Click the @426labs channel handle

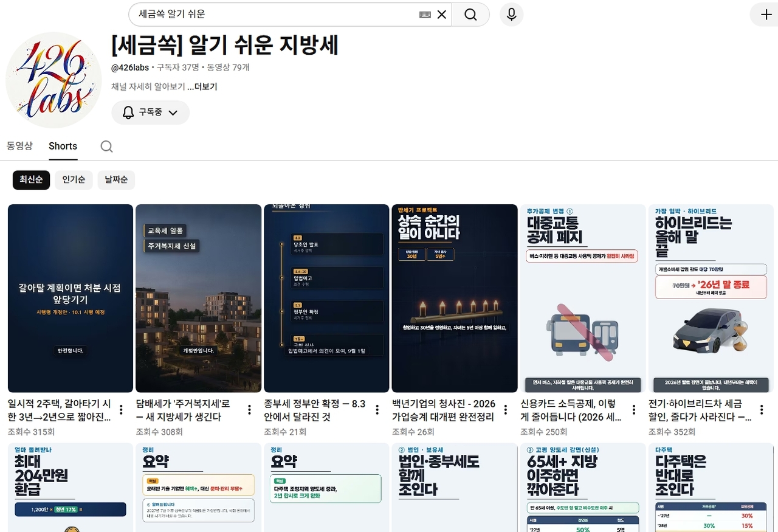click(x=130, y=67)
